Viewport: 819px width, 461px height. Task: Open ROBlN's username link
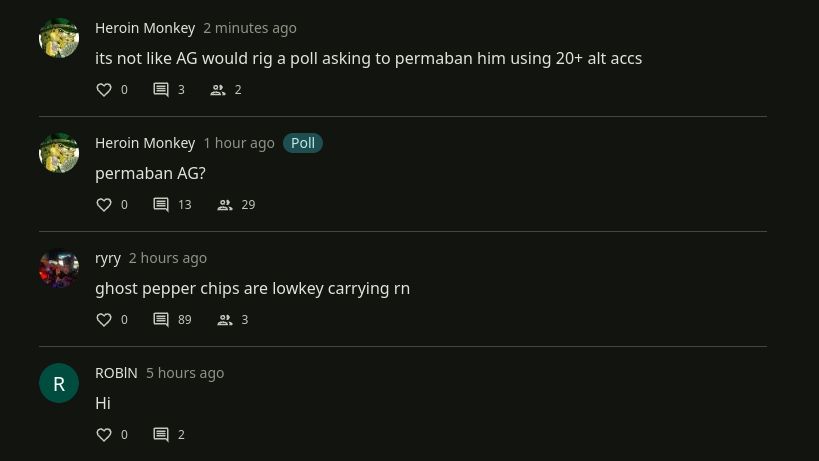[x=116, y=373]
